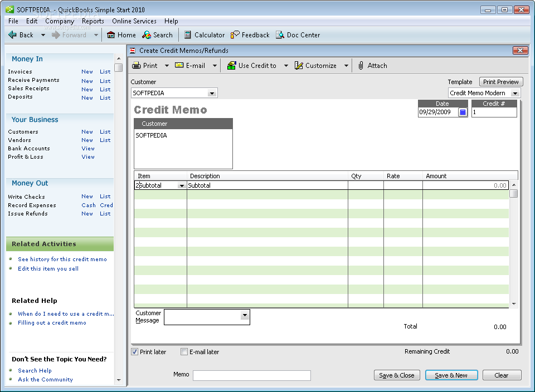The height and width of the screenshot is (392, 535).
Task: Click the QuickBooks app icon in title bar
Action: pyautogui.click(x=10, y=9)
